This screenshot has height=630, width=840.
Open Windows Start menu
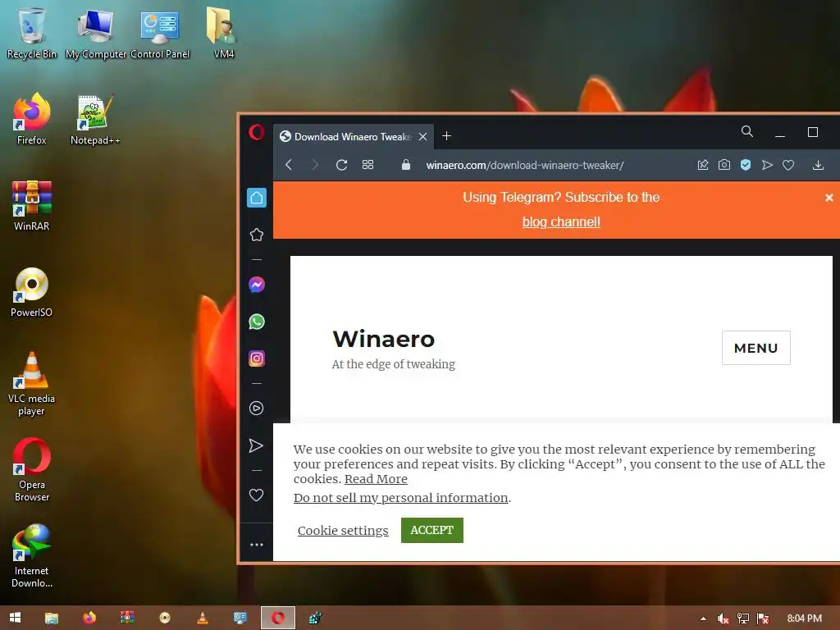[x=15, y=618]
